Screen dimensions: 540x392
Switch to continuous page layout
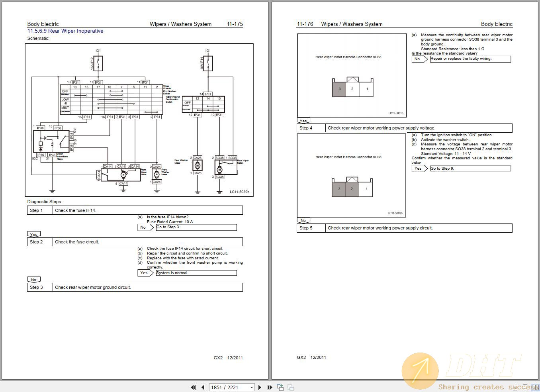(525, 387)
